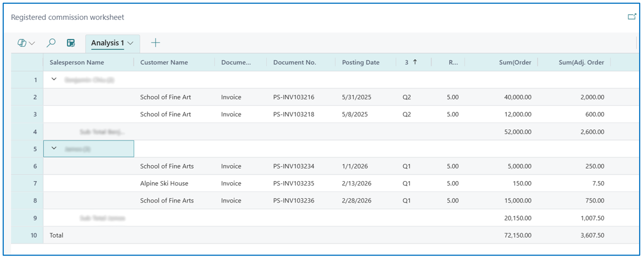Click the Sum(Adj. Order column header

tap(581, 63)
